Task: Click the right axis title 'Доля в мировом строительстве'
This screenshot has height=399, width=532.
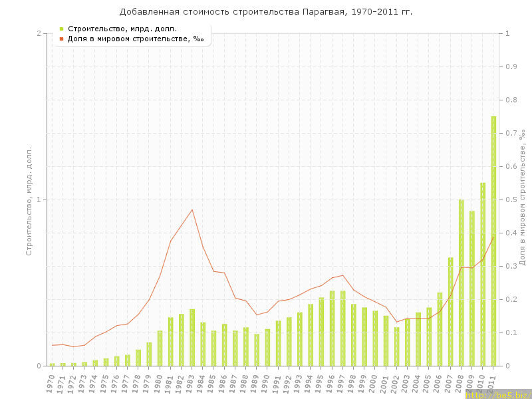Action: (x=522, y=199)
